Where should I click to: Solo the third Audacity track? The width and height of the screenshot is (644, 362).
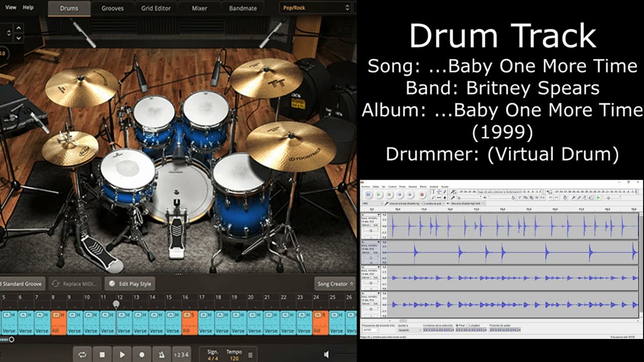(375, 278)
